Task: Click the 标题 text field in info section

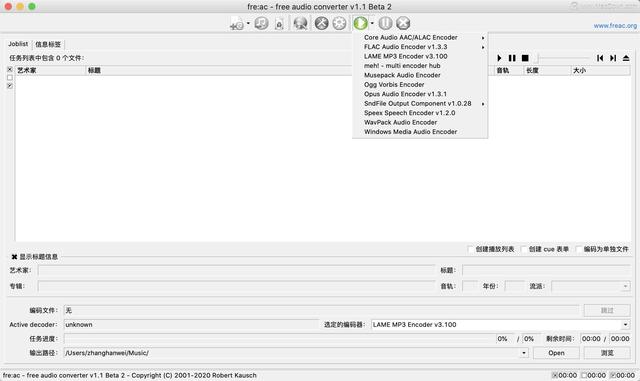Action: (547, 270)
